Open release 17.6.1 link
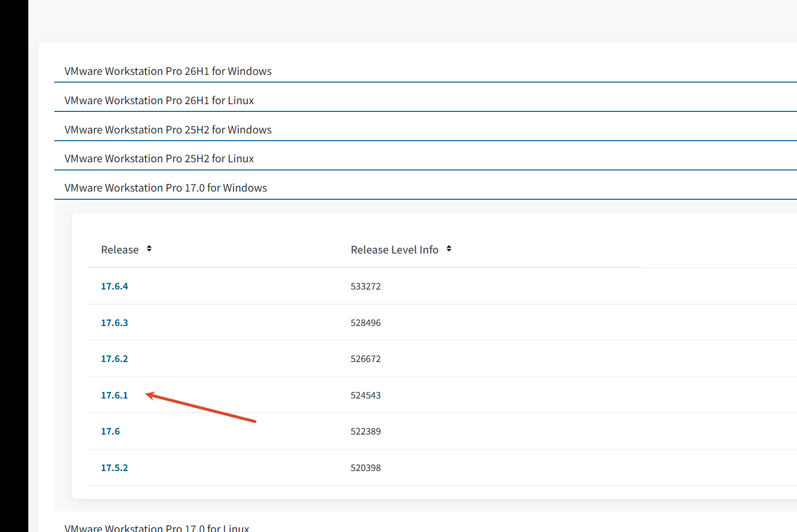 click(x=114, y=395)
